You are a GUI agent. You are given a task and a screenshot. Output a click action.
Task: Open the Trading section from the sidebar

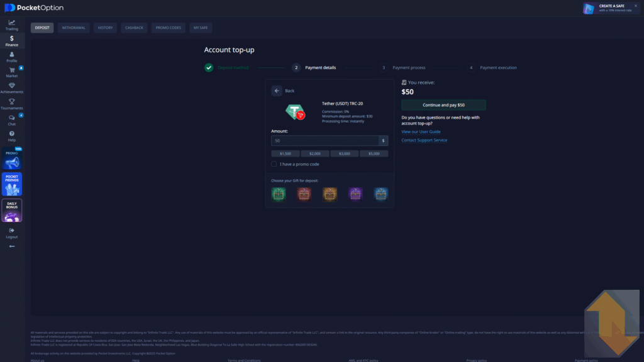[12, 23]
